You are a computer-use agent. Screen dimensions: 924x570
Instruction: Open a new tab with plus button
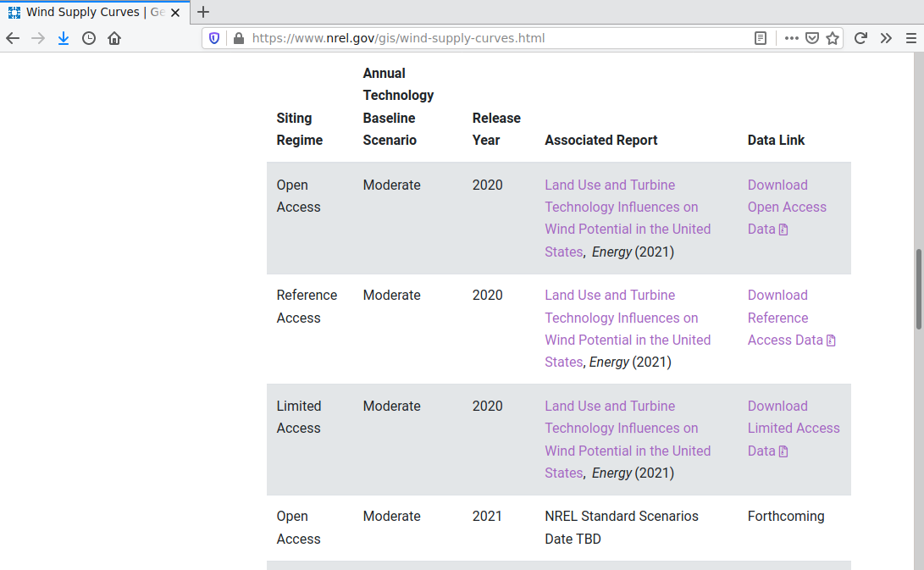203,12
